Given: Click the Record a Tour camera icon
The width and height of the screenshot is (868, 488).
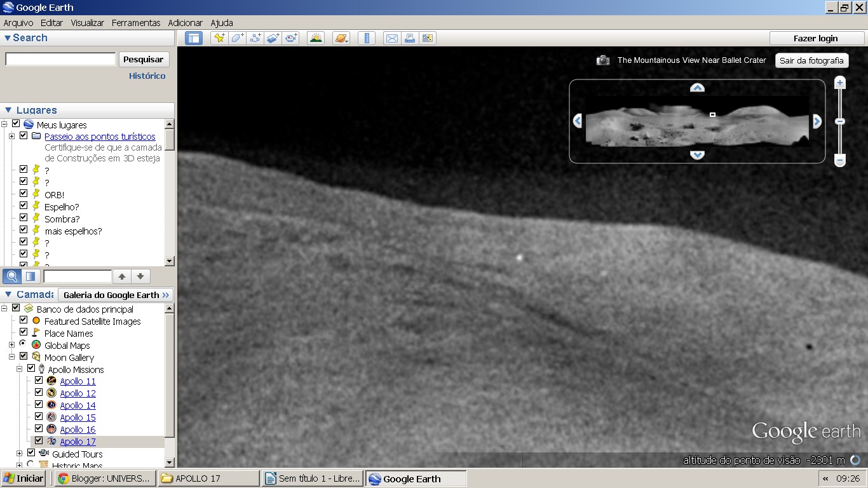Looking at the screenshot, I should click(x=291, y=38).
